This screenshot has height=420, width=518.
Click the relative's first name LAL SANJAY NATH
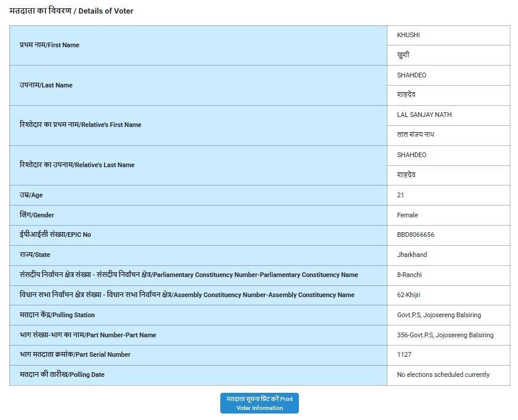[x=424, y=115]
